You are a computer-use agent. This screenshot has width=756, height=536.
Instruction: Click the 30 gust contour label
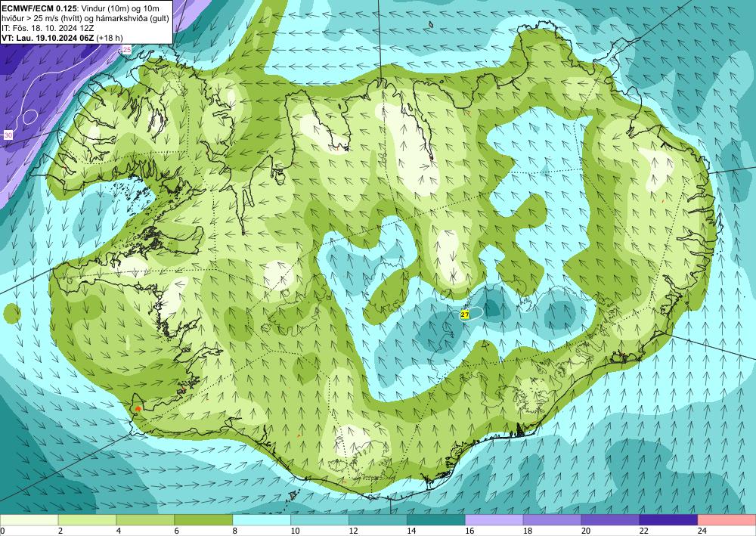tap(8, 135)
